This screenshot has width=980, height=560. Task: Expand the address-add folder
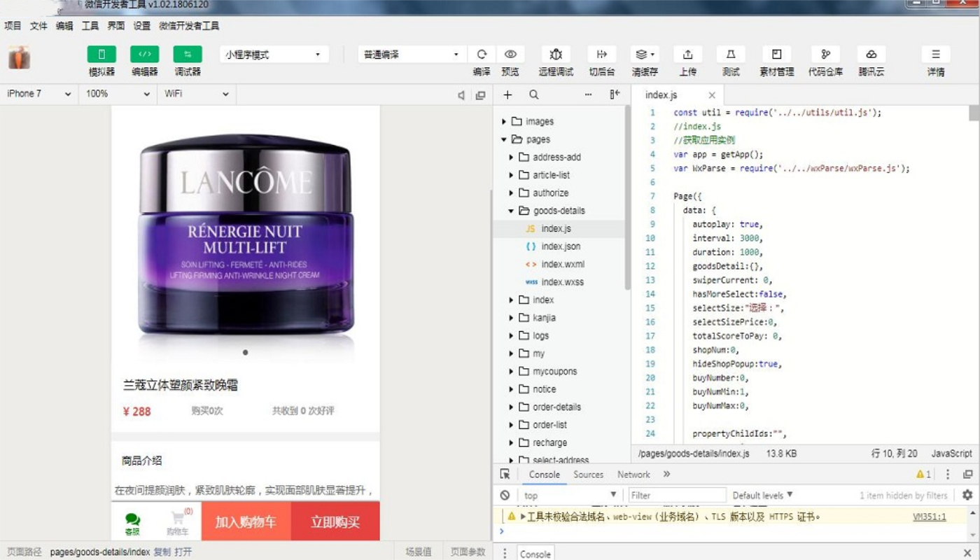tap(512, 157)
